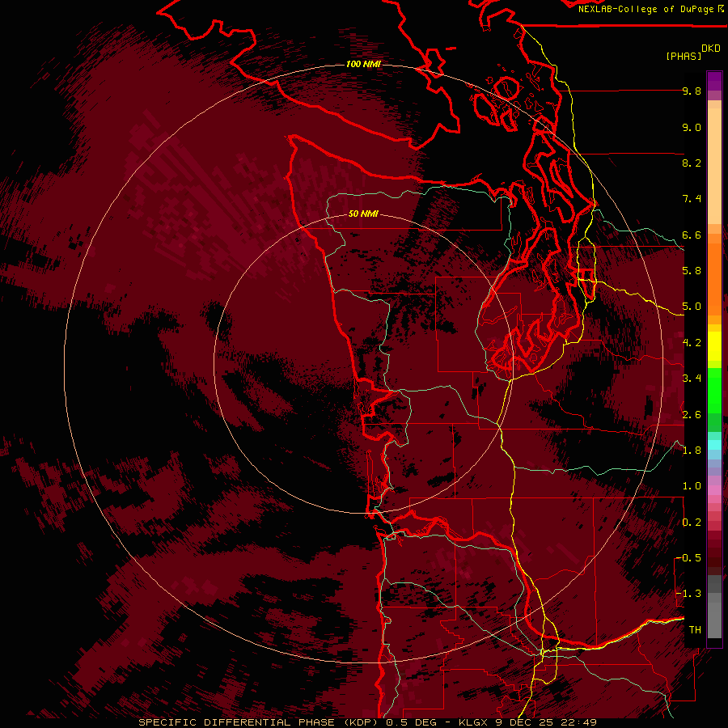Pick the 2.6 scale value
This screenshot has height=728, width=728.
point(692,415)
